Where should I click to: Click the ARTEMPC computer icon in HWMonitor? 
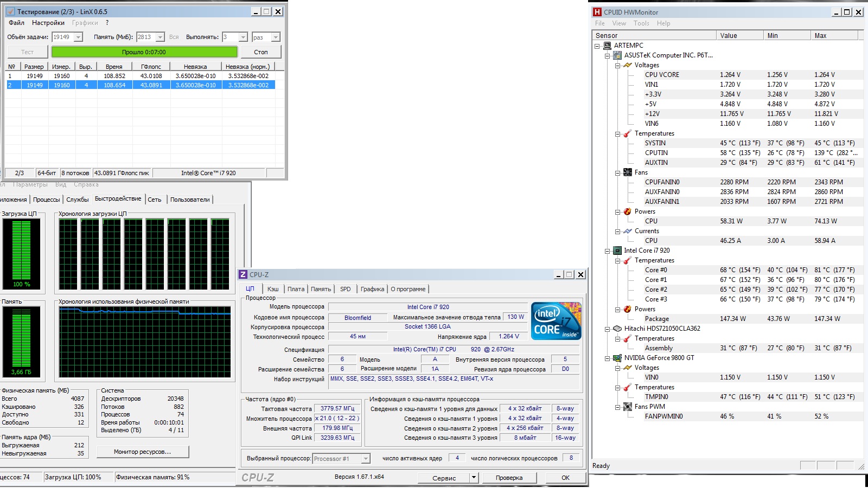point(608,46)
